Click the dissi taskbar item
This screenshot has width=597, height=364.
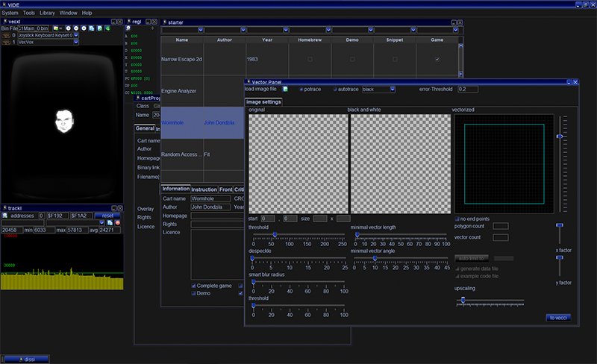tap(26, 359)
